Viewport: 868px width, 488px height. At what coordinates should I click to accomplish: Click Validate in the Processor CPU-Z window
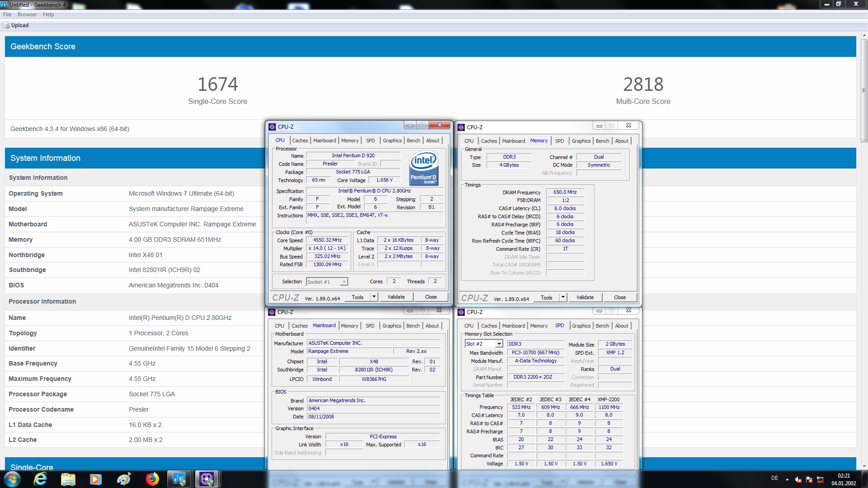(396, 297)
